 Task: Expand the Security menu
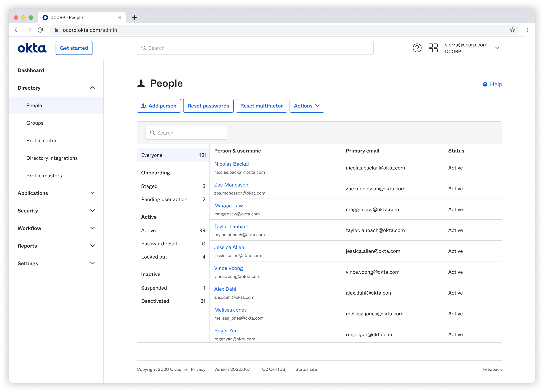point(92,211)
